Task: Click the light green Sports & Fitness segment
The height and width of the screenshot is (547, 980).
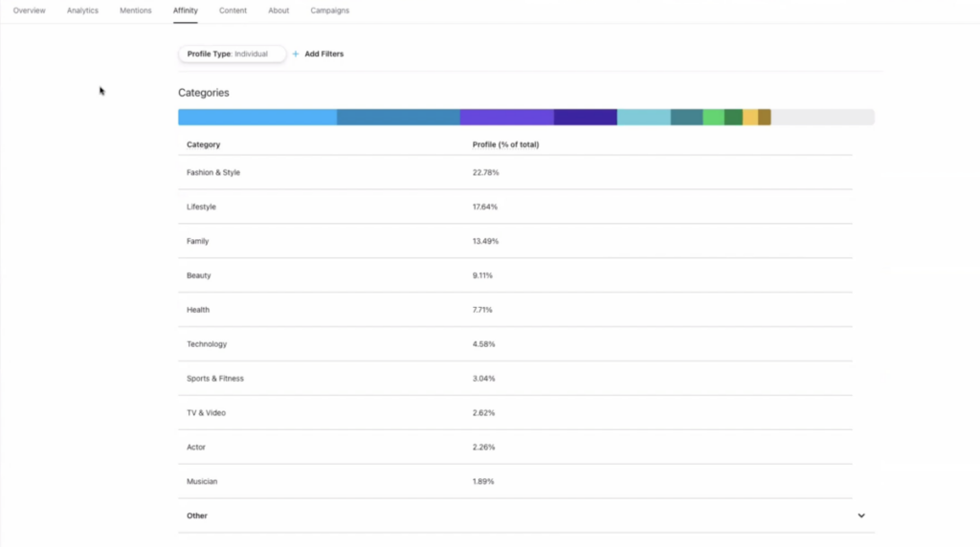Action: (714, 117)
